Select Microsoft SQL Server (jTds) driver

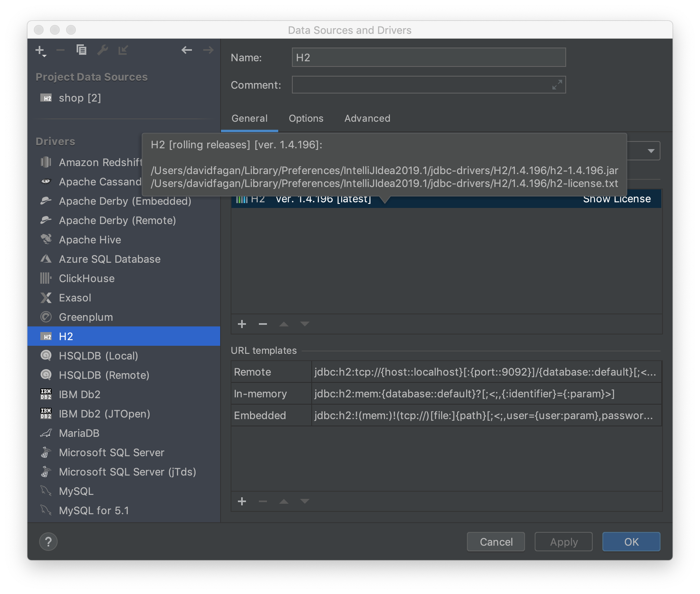pyautogui.click(x=124, y=472)
